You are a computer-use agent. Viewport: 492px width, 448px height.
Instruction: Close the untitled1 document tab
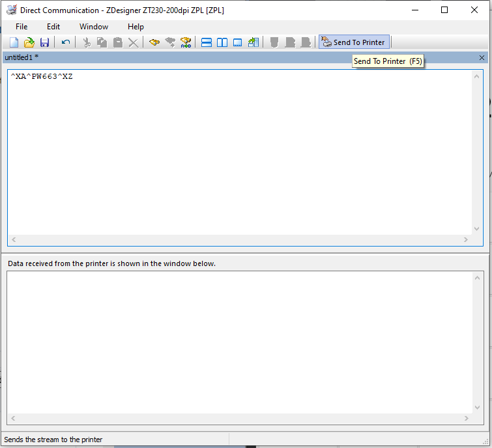tap(482, 58)
